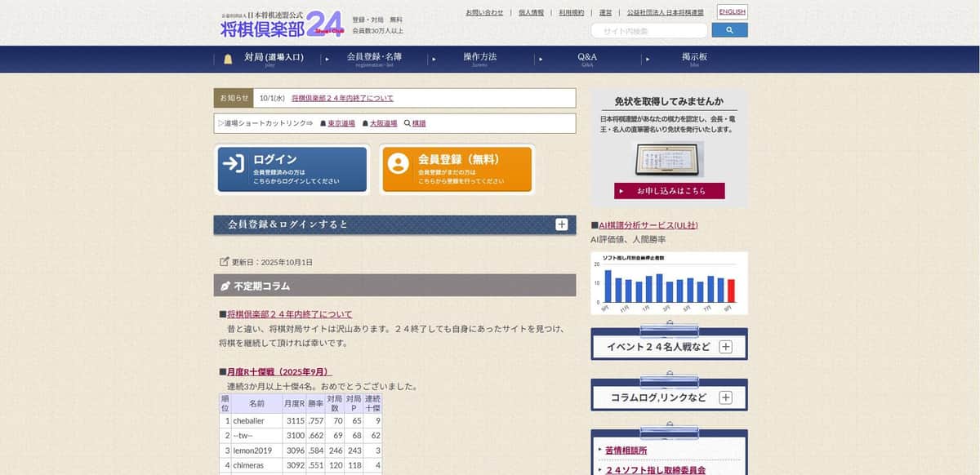Expand the 会員登録＆ログインすると panel

tap(560, 223)
